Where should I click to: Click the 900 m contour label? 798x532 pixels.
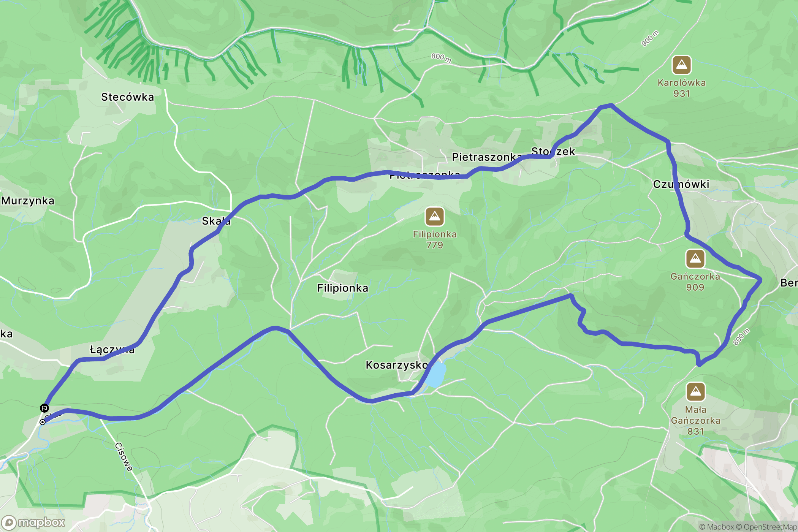click(650, 39)
